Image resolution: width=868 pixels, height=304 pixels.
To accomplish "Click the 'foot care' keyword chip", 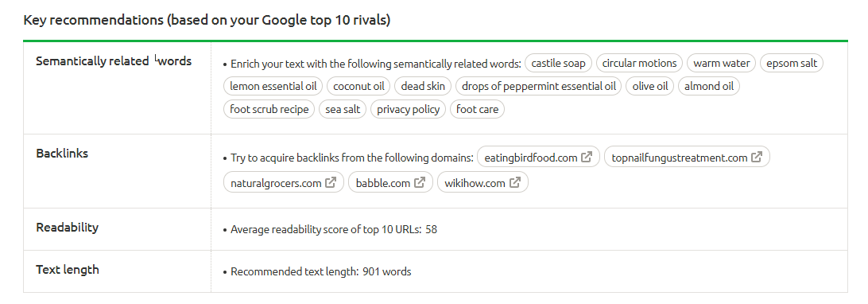I will [477, 109].
